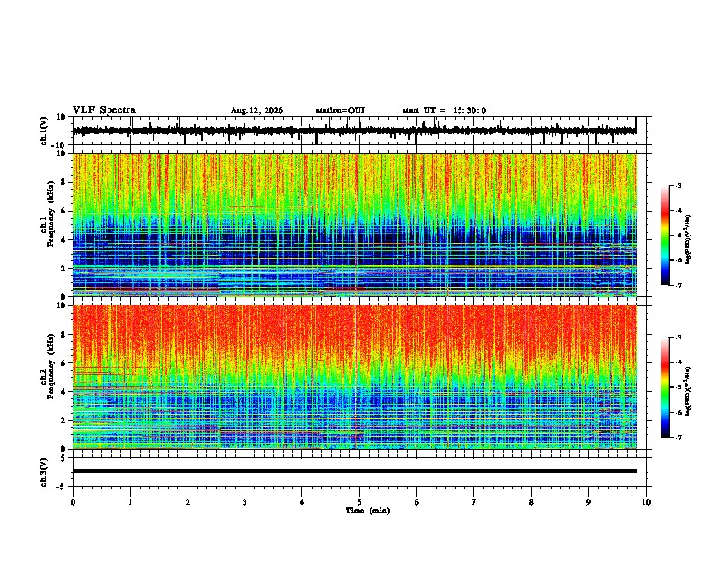The image size is (728, 563).
Task: Click the time axis tick label "3"
Action: [245, 502]
